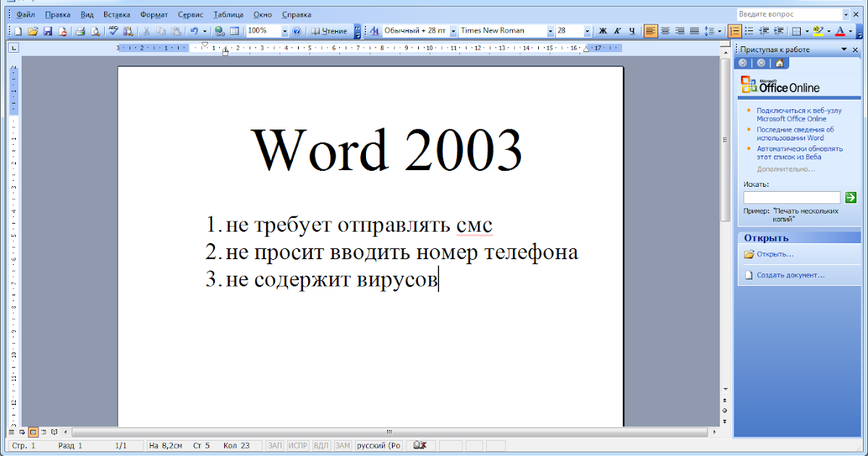The height and width of the screenshot is (456, 868).
Task: Justify the text
Action: pos(694,31)
